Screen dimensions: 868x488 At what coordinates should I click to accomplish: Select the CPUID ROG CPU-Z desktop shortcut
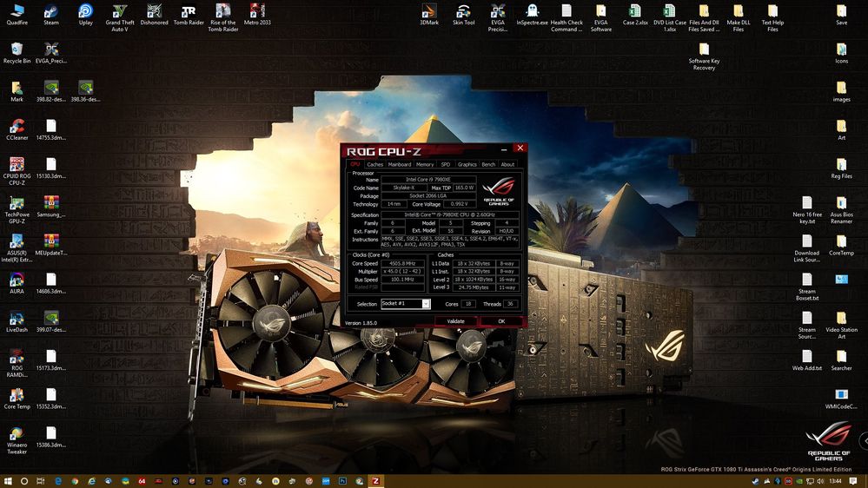[17, 172]
